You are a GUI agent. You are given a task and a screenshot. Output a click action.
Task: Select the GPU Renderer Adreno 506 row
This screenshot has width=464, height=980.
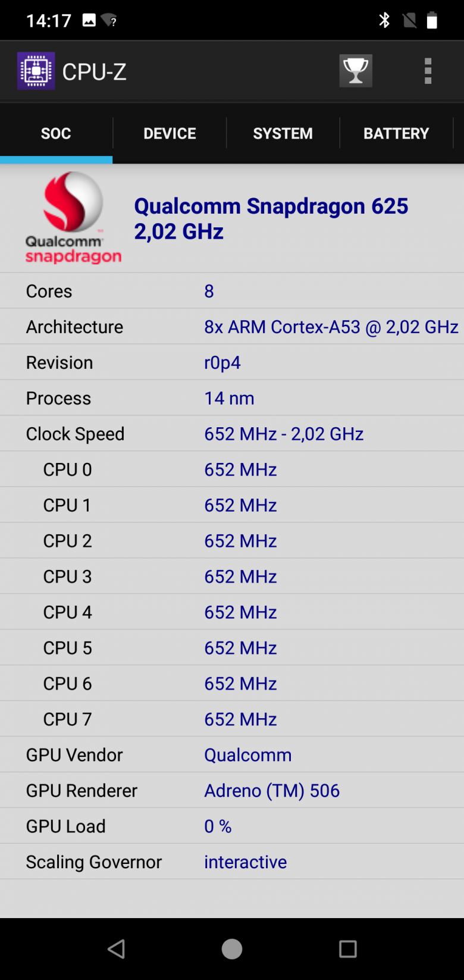click(x=232, y=791)
